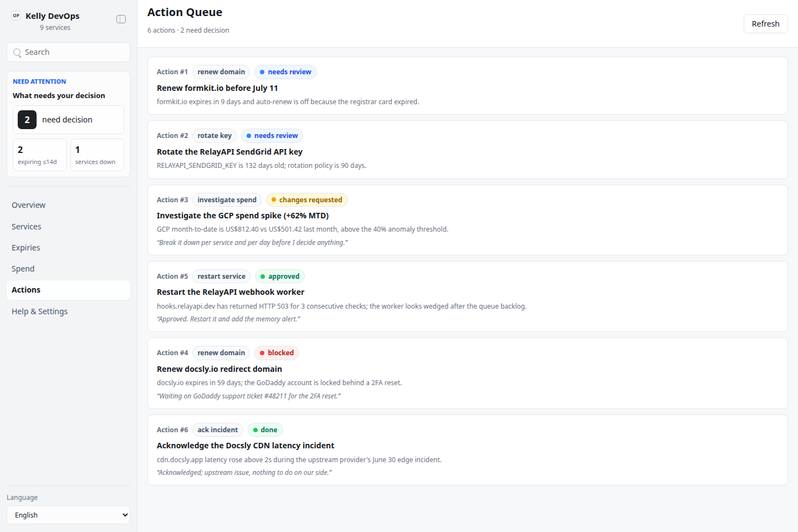Open 'Restart the RelayAPI webhook worker'

231,292
